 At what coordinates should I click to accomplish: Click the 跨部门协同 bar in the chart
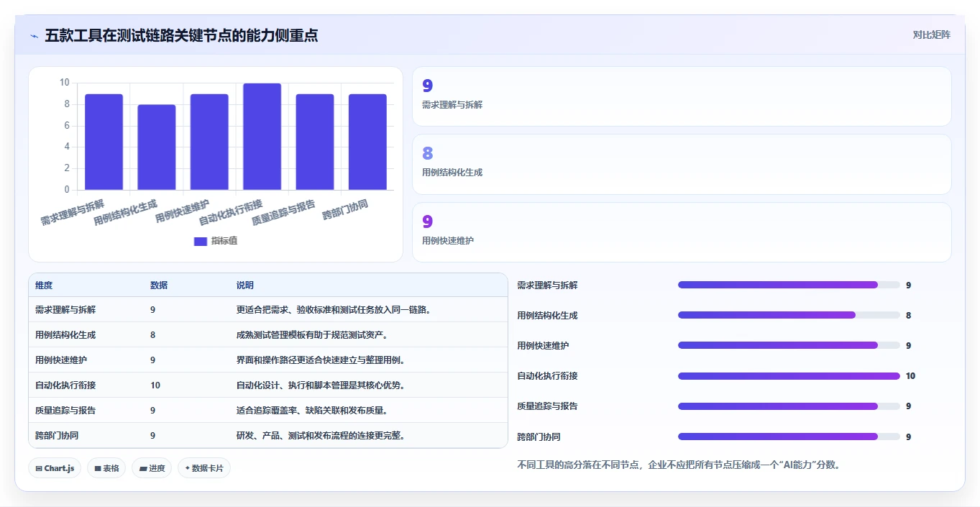(x=367, y=142)
